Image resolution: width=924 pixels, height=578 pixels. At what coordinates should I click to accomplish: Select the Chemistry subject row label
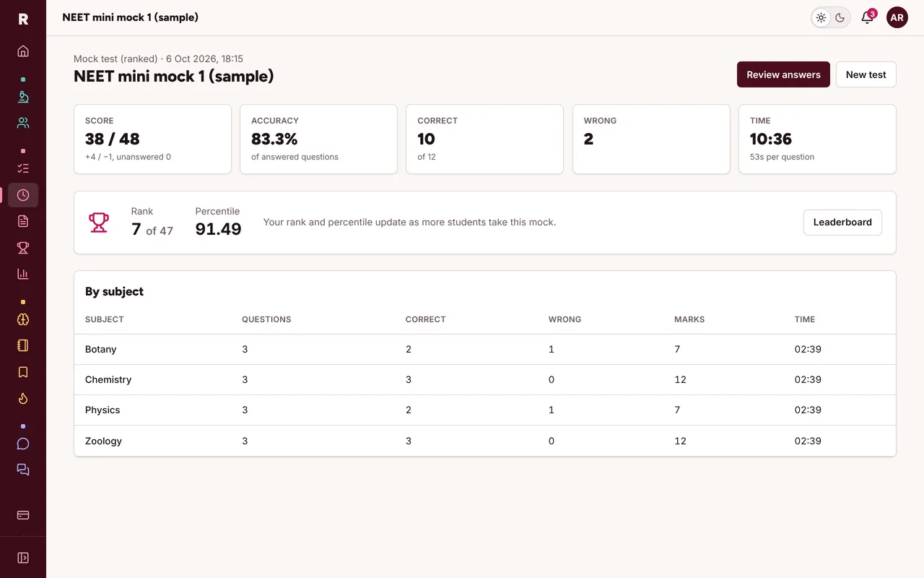[108, 379]
